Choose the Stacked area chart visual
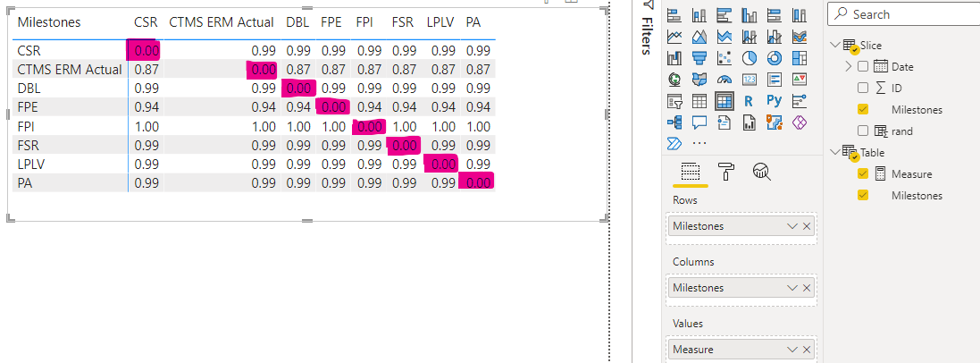Viewport: 980px width, 363px height. tap(725, 37)
